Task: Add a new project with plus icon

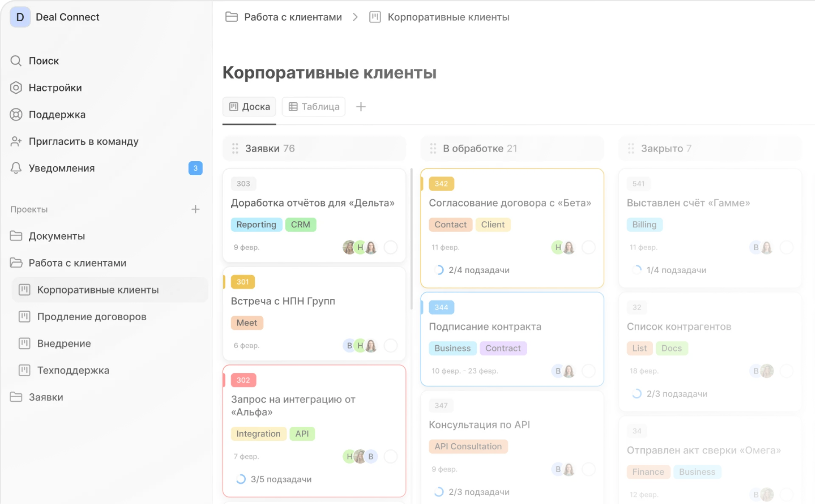Action: pos(195,209)
